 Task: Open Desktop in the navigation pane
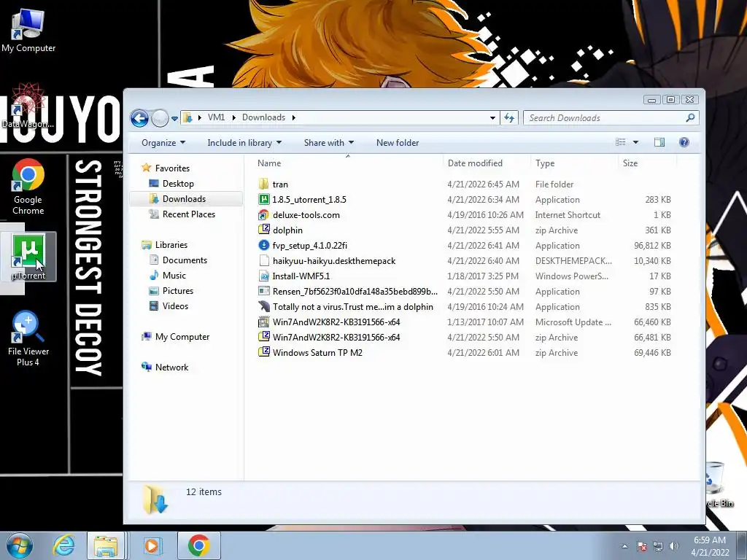coord(178,183)
